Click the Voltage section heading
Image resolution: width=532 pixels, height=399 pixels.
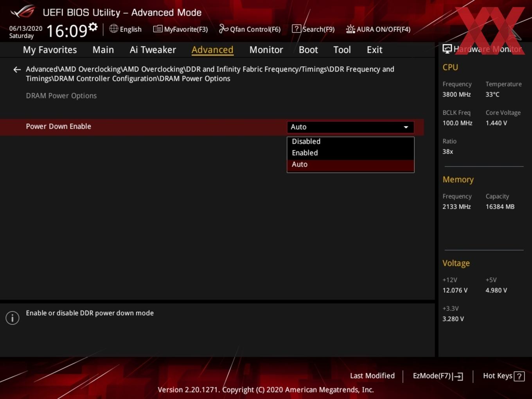click(456, 263)
